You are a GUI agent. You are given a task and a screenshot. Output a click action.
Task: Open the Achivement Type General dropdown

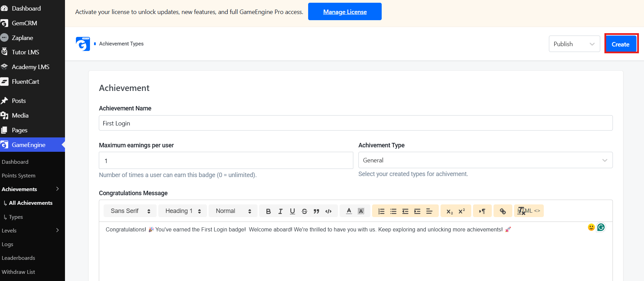pyautogui.click(x=485, y=160)
